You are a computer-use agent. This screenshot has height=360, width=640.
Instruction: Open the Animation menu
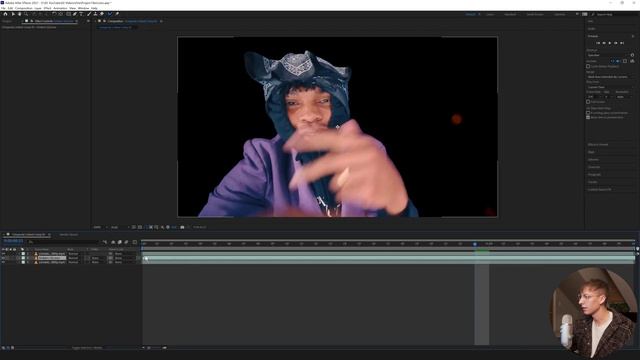point(60,8)
